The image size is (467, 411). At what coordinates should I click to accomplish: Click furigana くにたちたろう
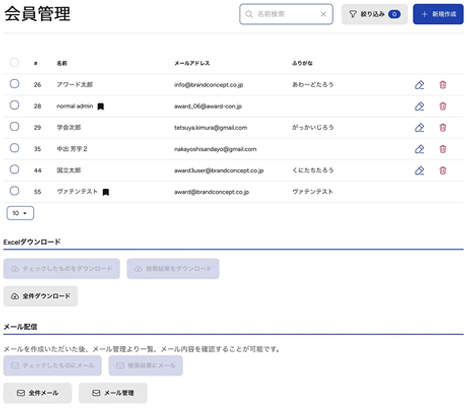point(313,170)
